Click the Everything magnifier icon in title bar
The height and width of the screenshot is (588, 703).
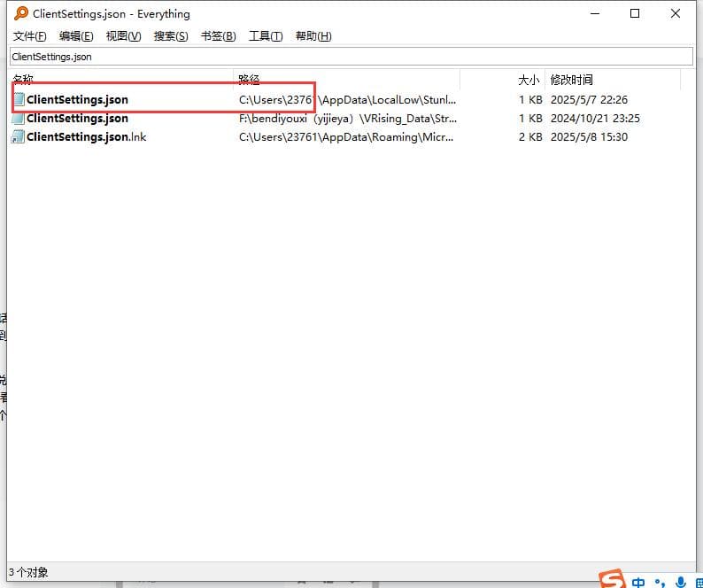point(20,13)
